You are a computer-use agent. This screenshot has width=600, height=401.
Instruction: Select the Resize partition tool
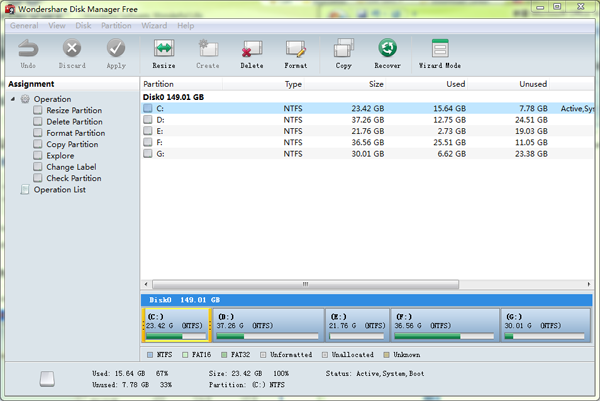(x=164, y=49)
